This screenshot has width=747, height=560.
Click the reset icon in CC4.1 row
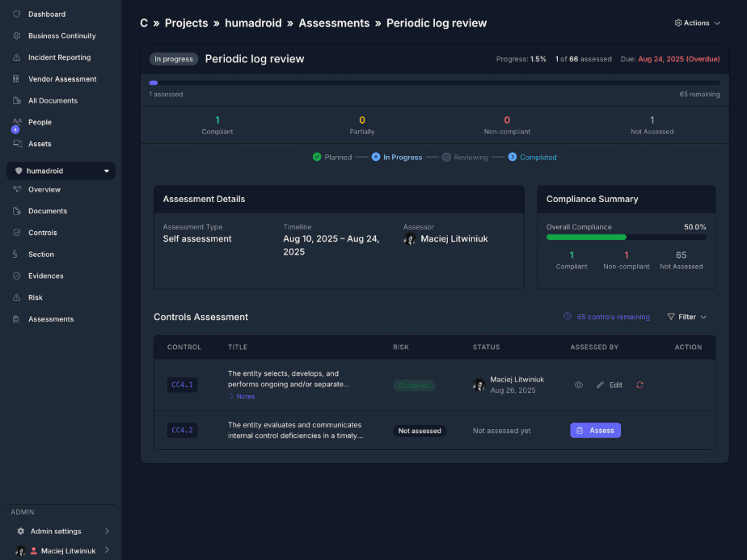pyautogui.click(x=639, y=385)
